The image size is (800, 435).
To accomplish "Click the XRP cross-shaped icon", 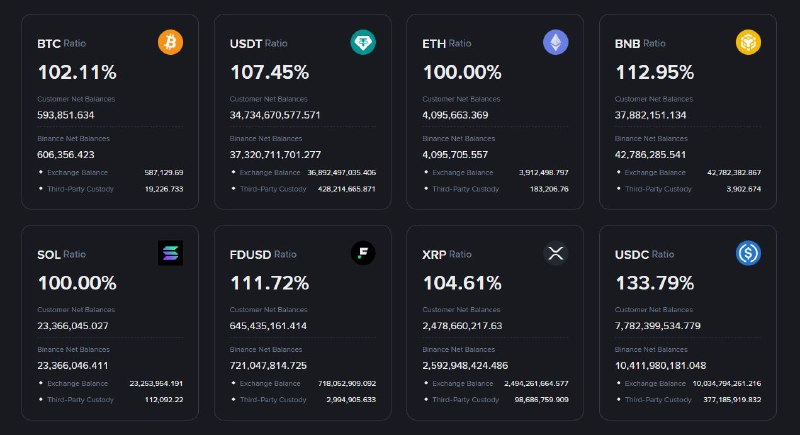I will click(x=555, y=253).
